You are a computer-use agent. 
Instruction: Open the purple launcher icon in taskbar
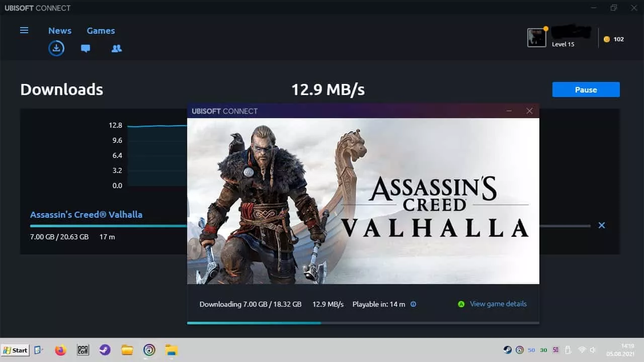(105, 350)
